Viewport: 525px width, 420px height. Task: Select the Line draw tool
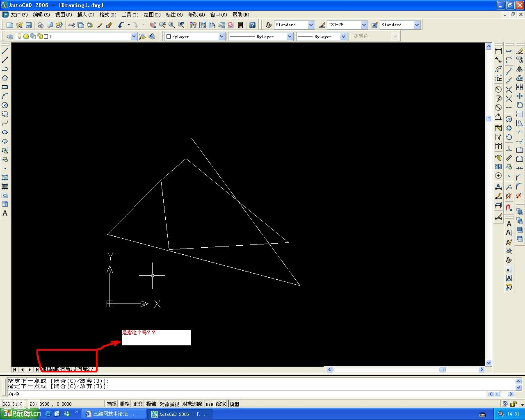click(5, 51)
